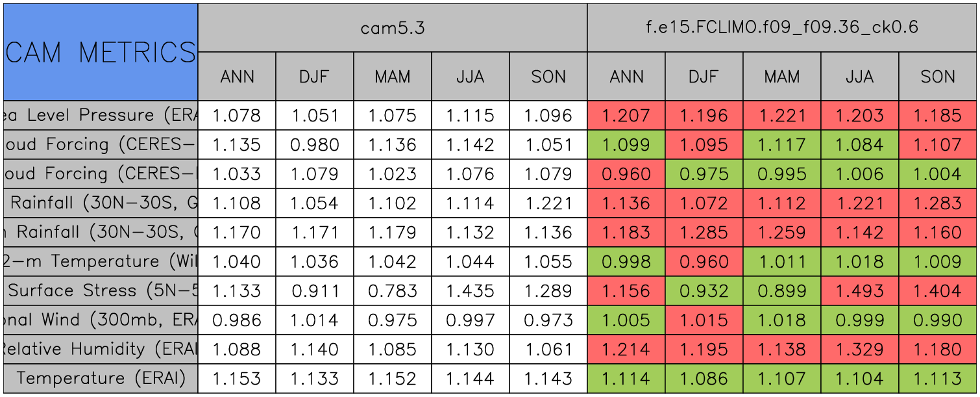Viewport: 980px width, 397px height.
Task: Click the red cell showing 1.207
Action: point(626,116)
